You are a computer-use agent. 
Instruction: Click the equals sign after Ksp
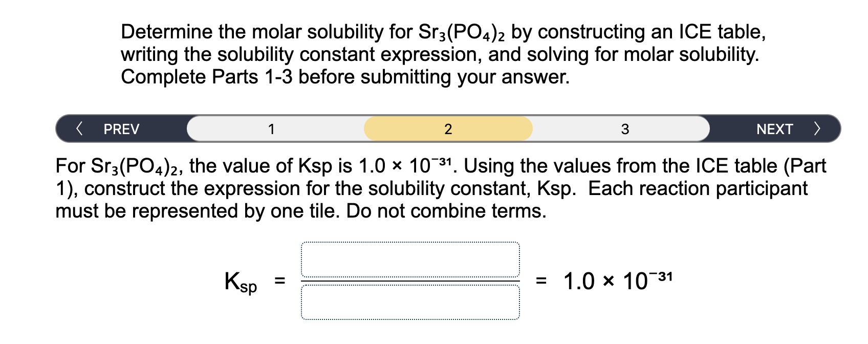click(279, 281)
